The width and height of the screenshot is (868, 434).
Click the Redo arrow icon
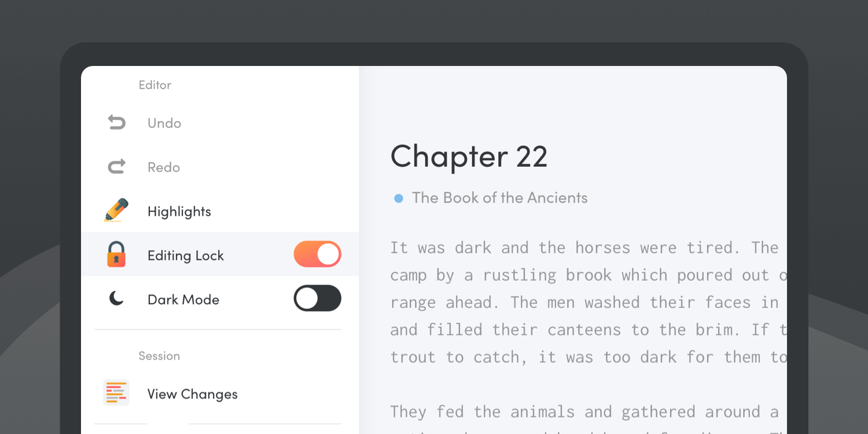pyautogui.click(x=116, y=167)
